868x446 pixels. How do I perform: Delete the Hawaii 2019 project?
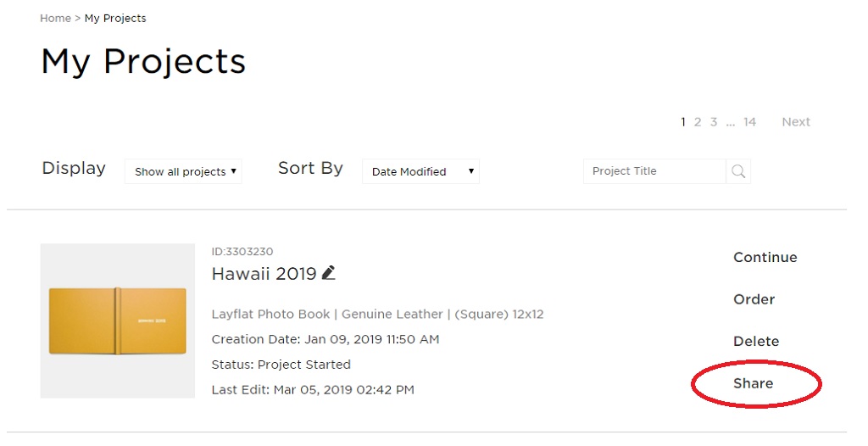tap(756, 342)
